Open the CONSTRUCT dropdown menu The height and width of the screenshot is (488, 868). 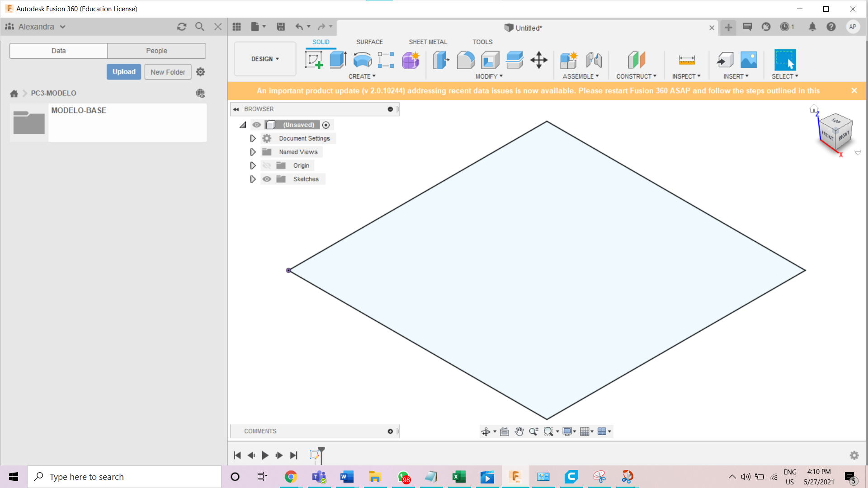636,76
